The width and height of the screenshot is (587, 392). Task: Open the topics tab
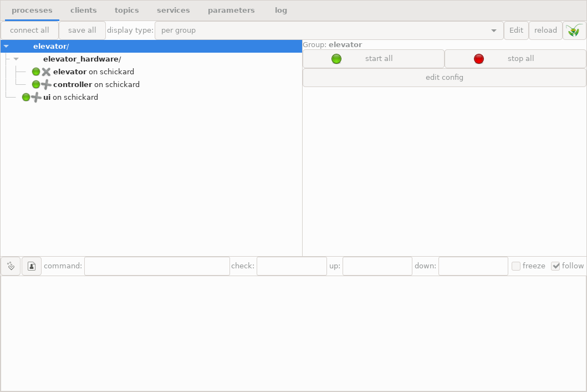tap(126, 11)
